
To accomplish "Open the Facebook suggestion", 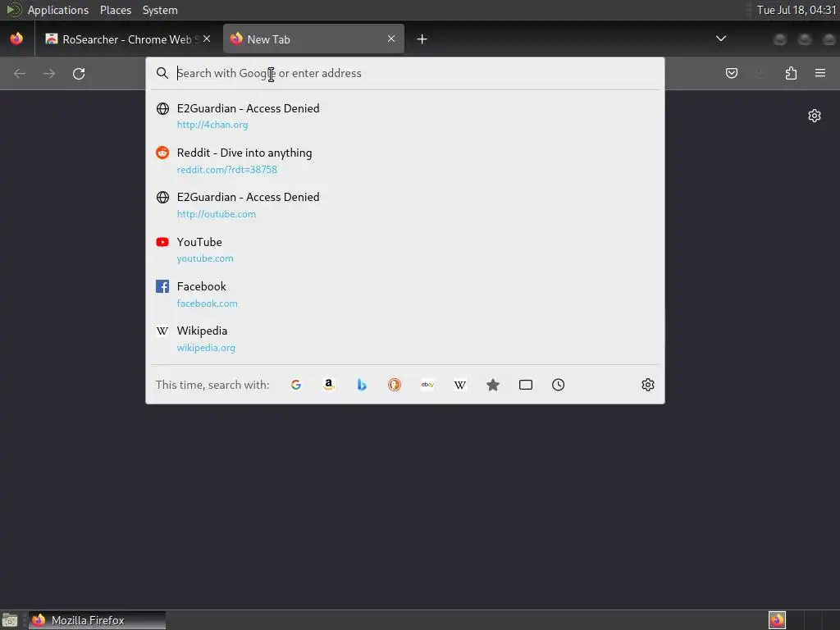I will tap(405, 294).
